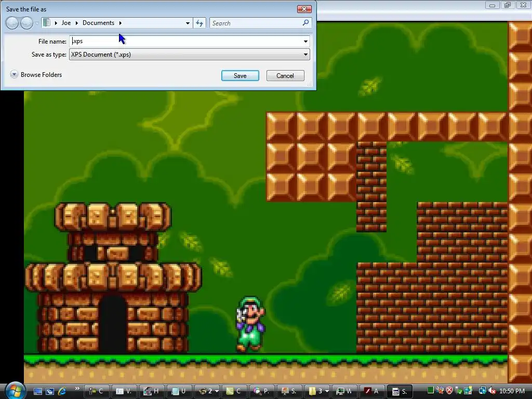Minimize the background window
Image resolution: width=532 pixels, height=399 pixels.
(x=493, y=5)
